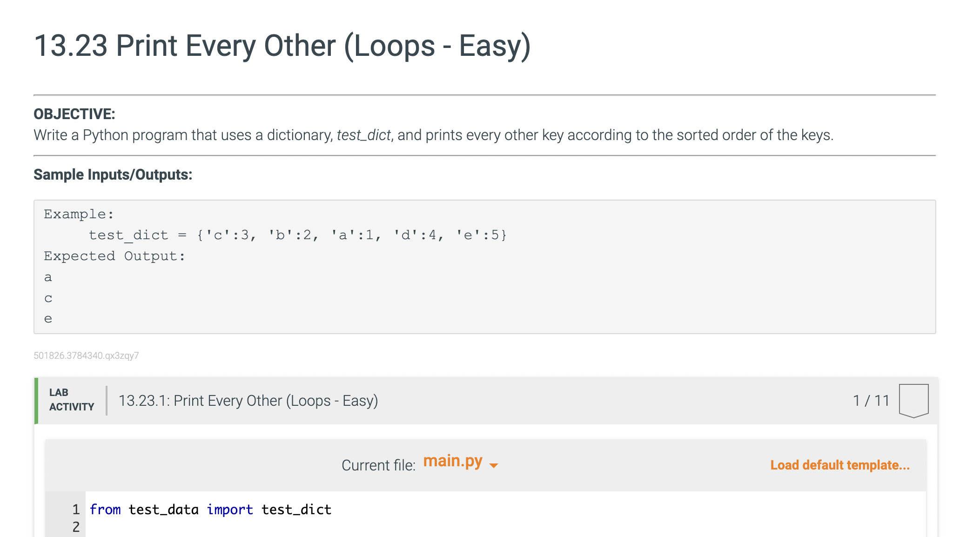The height and width of the screenshot is (537, 980).
Task: Click the Sample Inputs/Outputs heading
Action: [x=113, y=175]
